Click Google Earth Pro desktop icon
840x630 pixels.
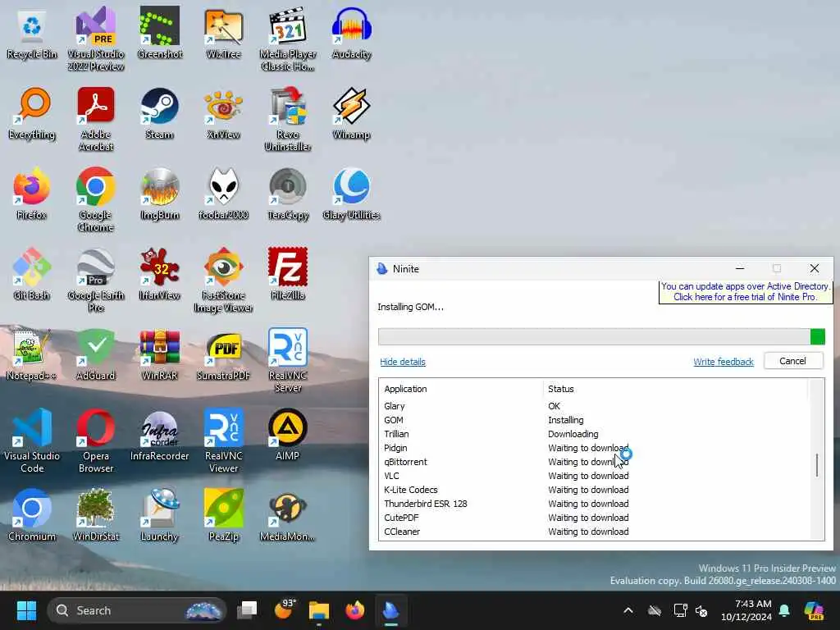pyautogui.click(x=96, y=281)
